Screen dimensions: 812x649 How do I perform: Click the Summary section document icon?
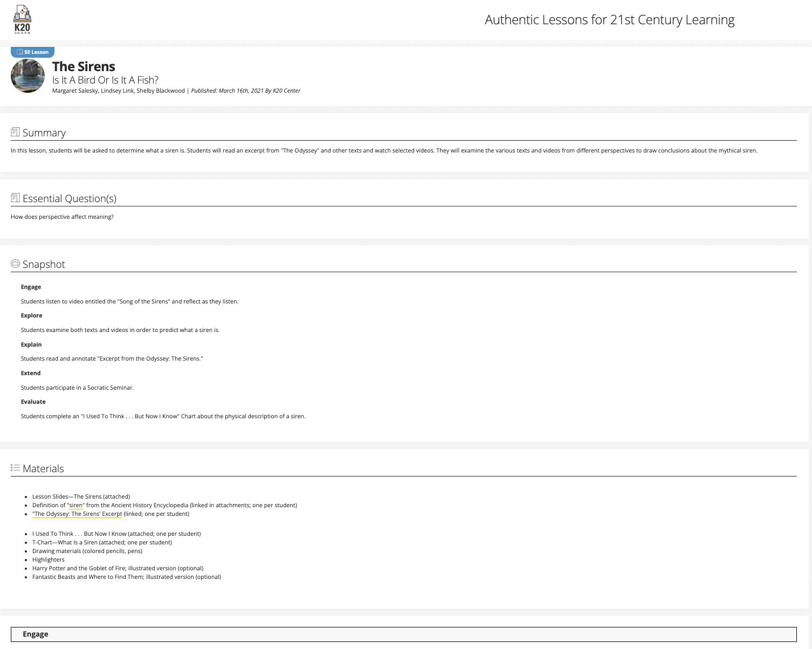click(x=15, y=132)
